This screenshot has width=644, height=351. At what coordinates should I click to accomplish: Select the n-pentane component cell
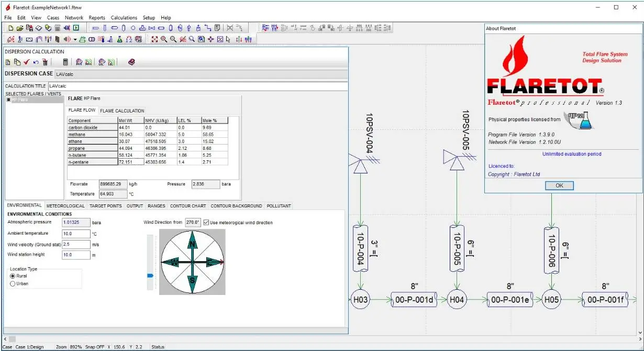[x=92, y=162]
